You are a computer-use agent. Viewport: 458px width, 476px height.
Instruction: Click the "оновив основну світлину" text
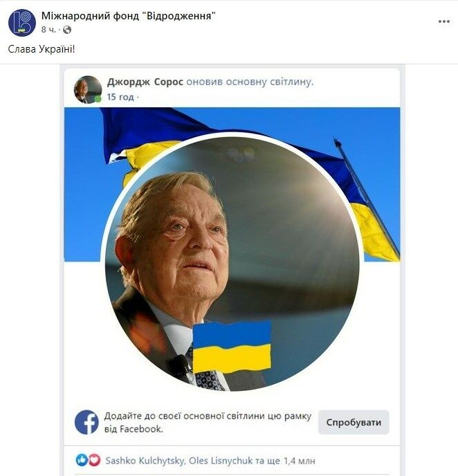(x=250, y=82)
